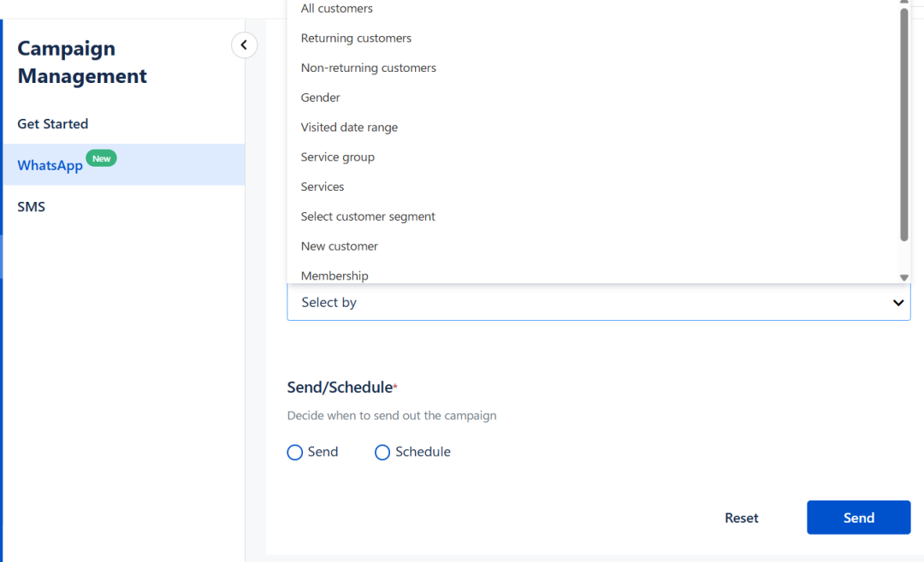Image resolution: width=924 pixels, height=562 pixels.
Task: Select the Send radio button
Action: pos(295,453)
